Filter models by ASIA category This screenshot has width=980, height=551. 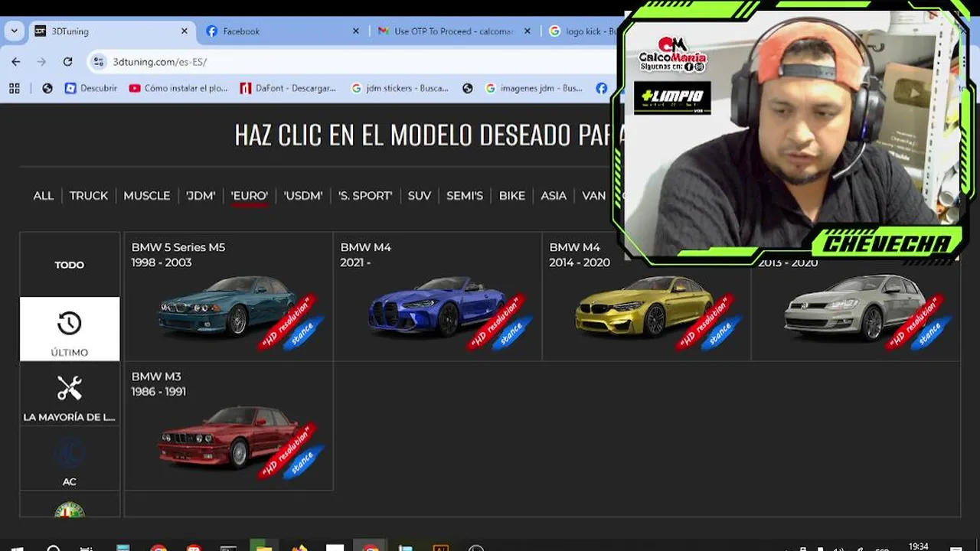click(554, 196)
